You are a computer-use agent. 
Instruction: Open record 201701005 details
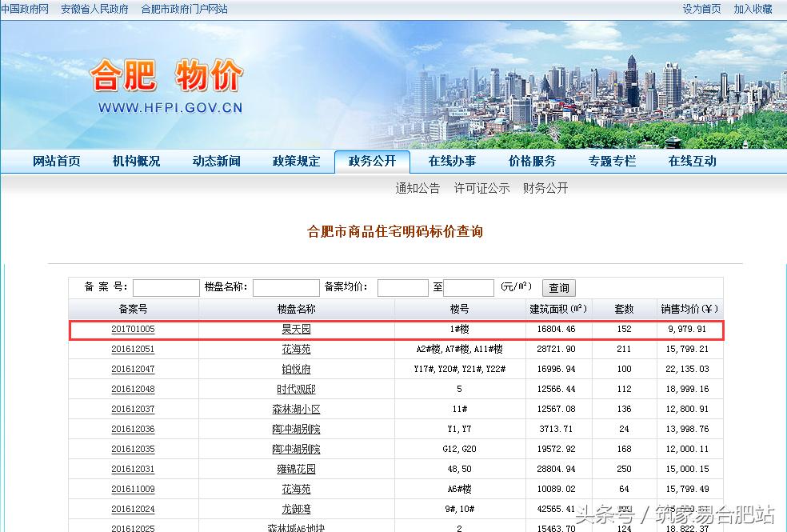(x=134, y=328)
